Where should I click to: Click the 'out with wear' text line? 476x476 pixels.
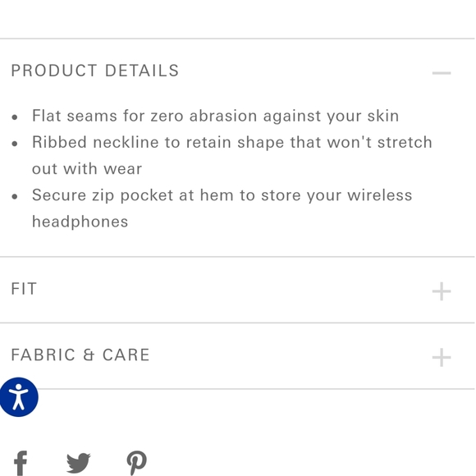87,169
